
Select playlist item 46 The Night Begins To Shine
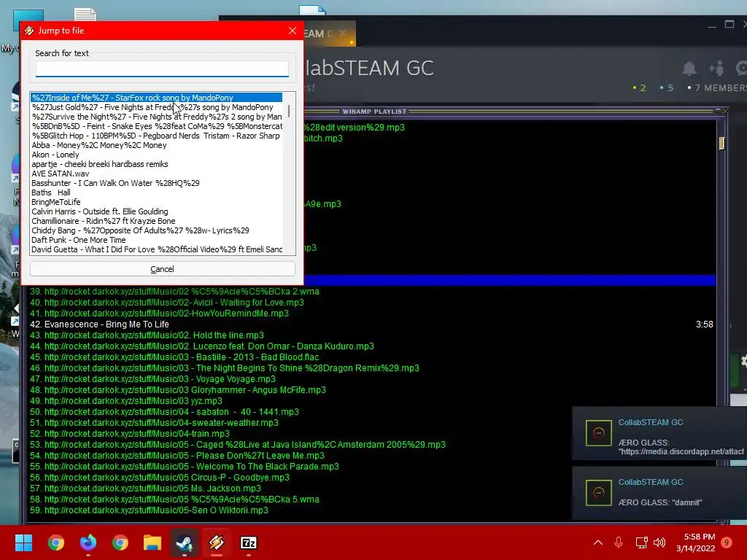371,368
